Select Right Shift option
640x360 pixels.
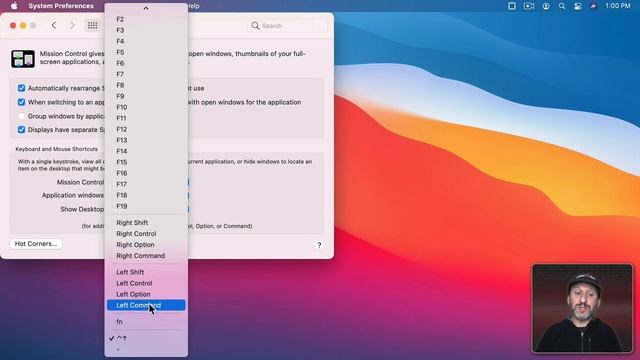coord(146,223)
